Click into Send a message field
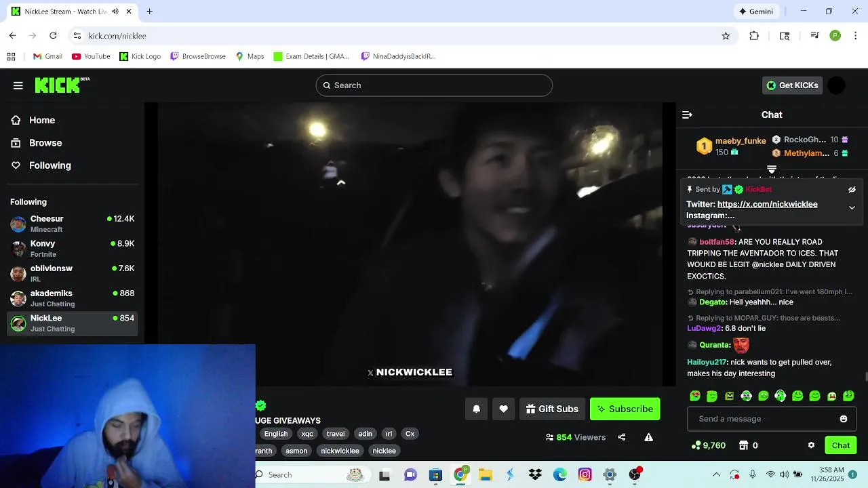868x488 pixels. [766, 419]
